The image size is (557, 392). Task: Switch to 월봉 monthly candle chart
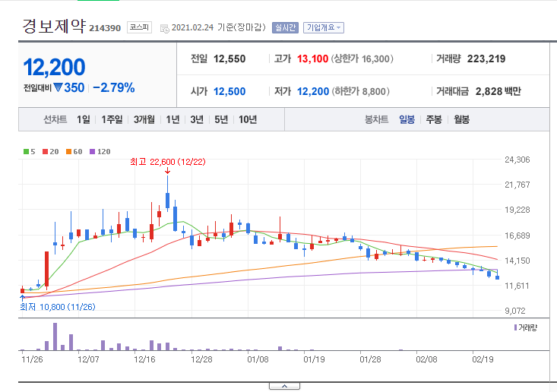461,120
